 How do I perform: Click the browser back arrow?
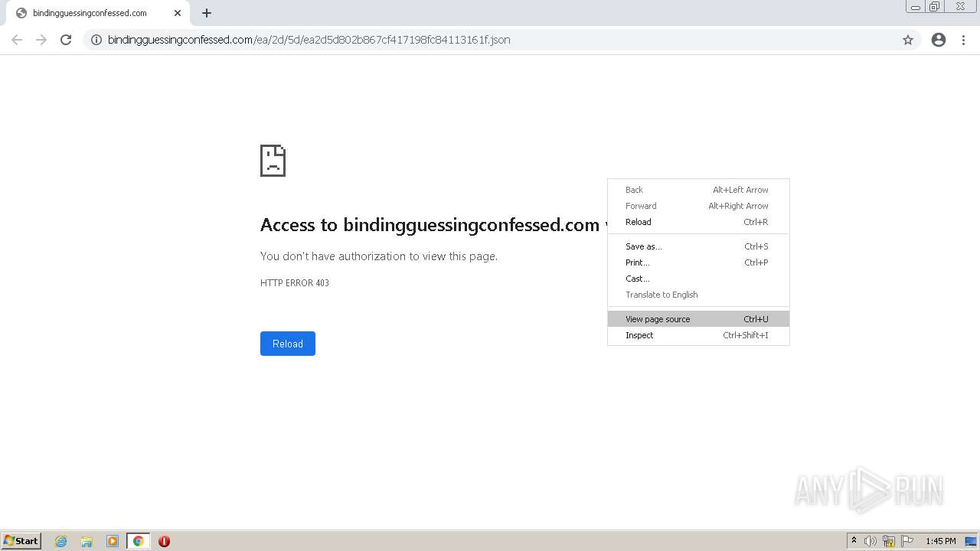pos(17,40)
